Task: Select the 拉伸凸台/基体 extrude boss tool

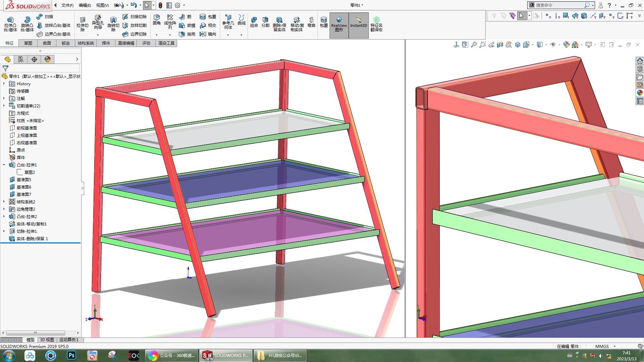Action: 10,24
